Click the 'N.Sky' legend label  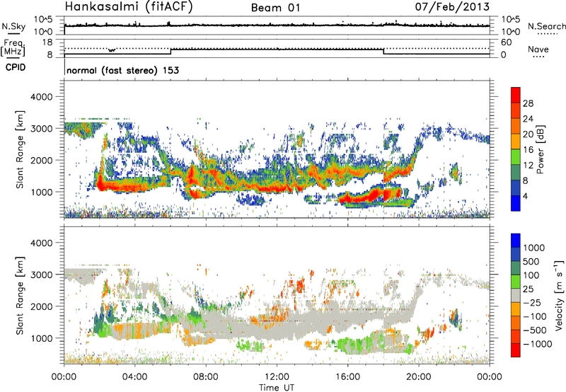[13, 26]
